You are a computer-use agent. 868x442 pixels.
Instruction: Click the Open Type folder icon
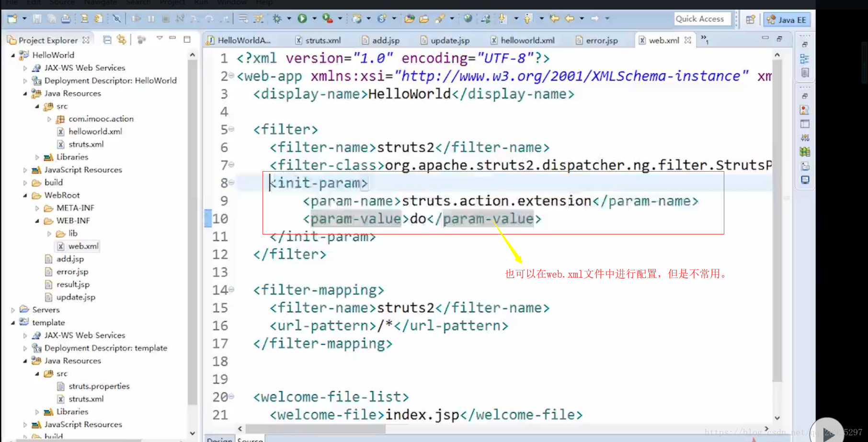(409, 19)
